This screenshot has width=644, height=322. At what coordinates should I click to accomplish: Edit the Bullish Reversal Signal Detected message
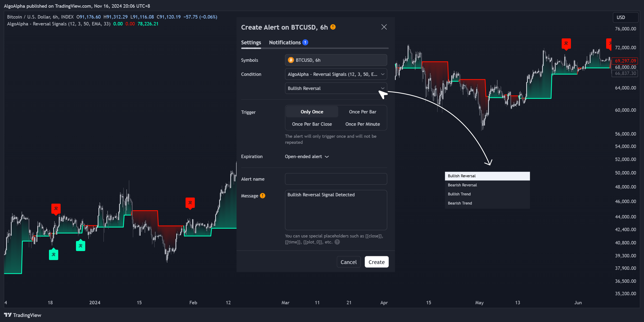click(x=336, y=210)
